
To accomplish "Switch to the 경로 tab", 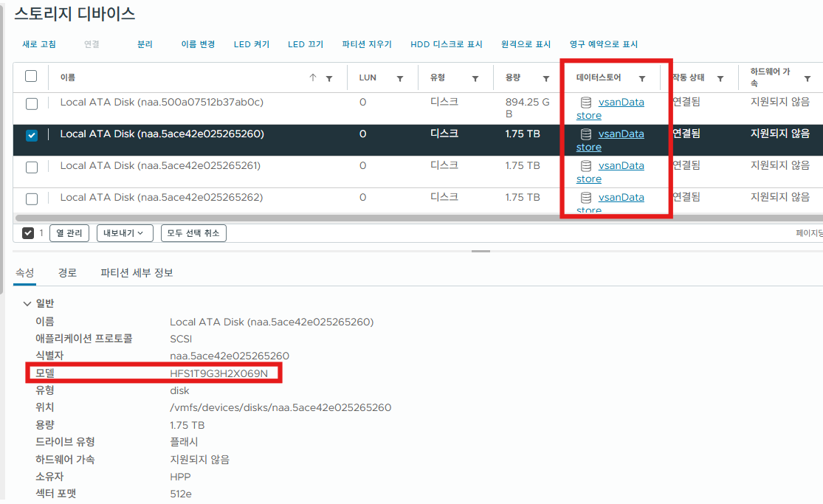I will 67,272.
